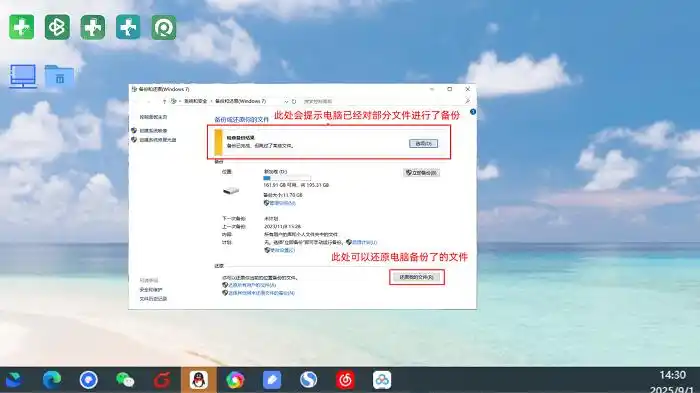This screenshot has height=393, width=700.
Task: Open Microsoft Edge from the taskbar
Action: click(x=52, y=380)
